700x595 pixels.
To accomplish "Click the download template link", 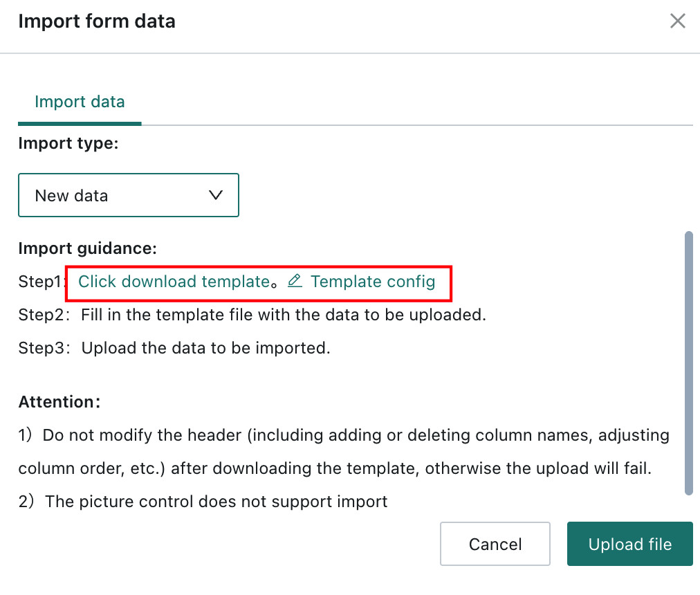I will pos(174,282).
